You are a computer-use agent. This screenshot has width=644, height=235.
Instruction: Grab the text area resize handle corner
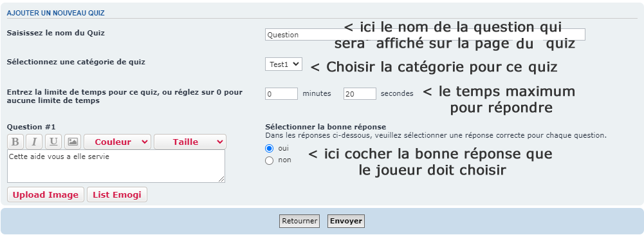tap(222, 180)
